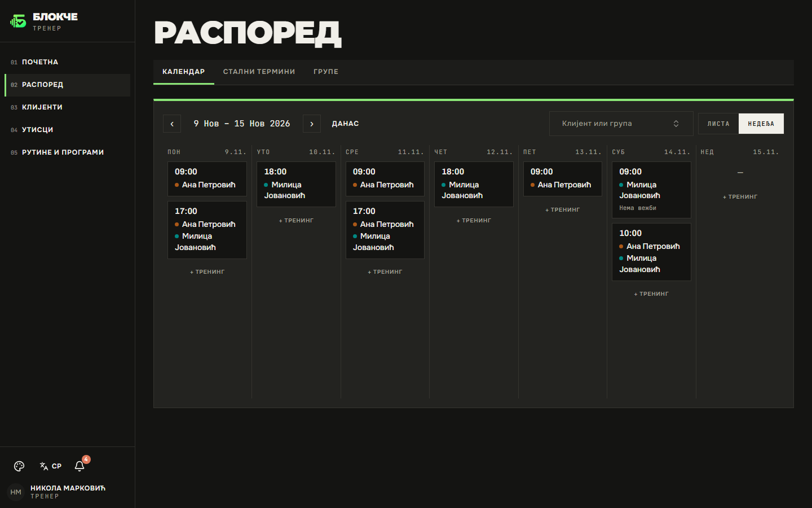Open Saturday 09:00 Милица Јовановић session
The width and height of the screenshot is (812, 508).
point(651,190)
